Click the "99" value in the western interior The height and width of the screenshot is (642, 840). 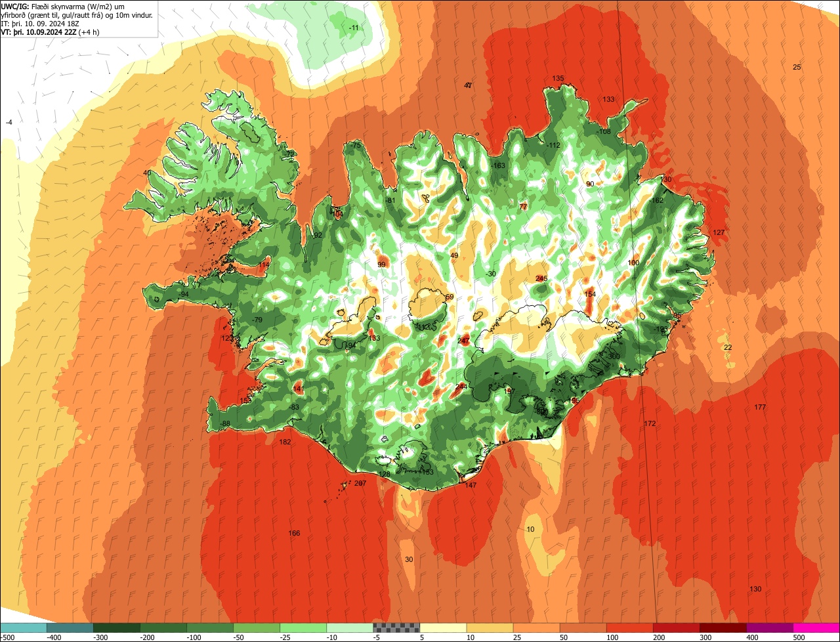[x=381, y=265]
